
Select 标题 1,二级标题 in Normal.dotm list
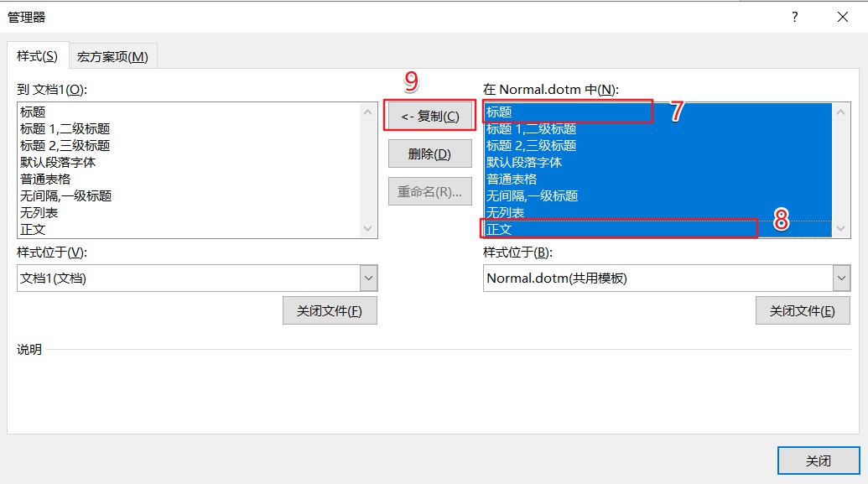click(x=658, y=128)
